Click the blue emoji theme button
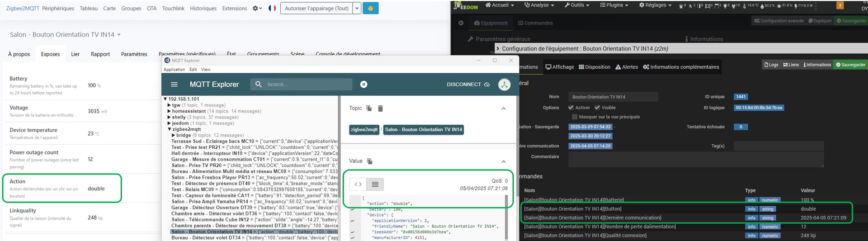This screenshot has width=868, height=241. click(371, 8)
